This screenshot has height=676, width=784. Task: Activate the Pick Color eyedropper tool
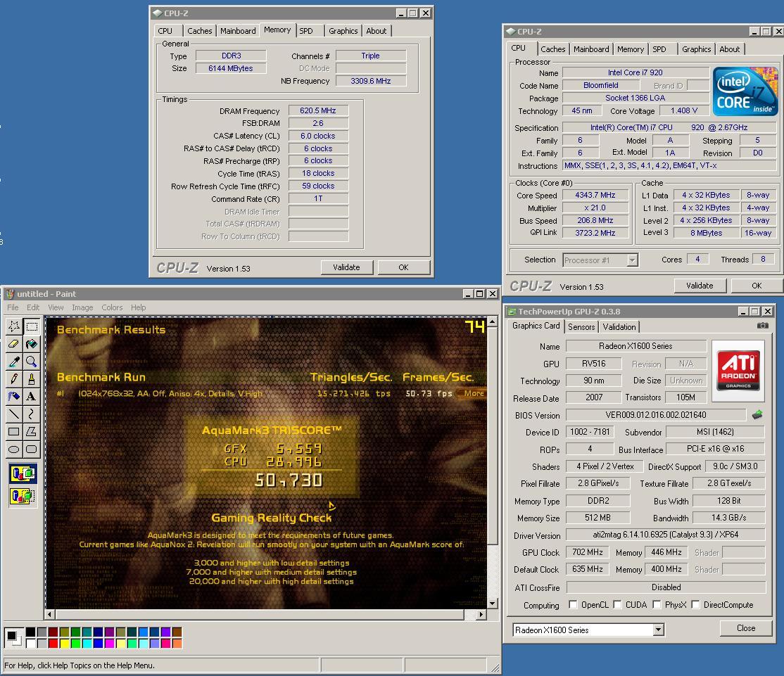point(14,362)
